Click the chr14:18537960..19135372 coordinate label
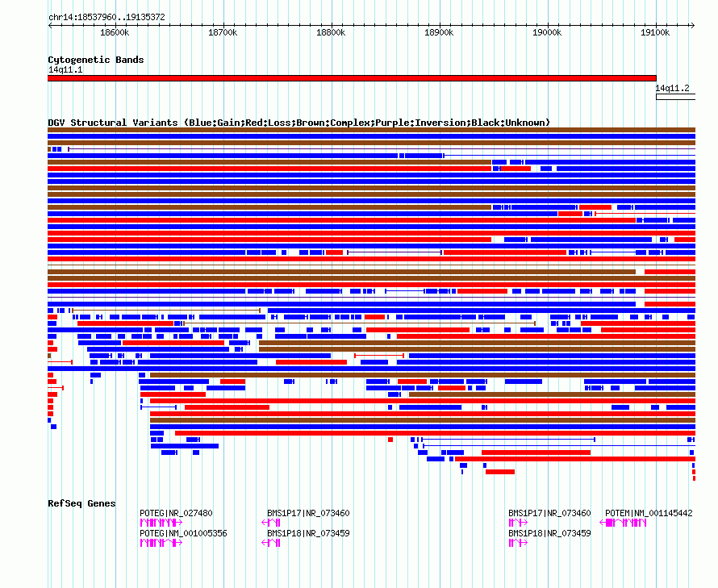 point(106,17)
